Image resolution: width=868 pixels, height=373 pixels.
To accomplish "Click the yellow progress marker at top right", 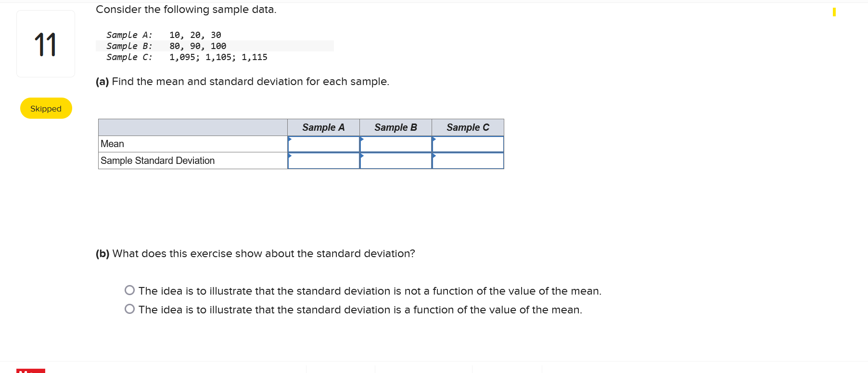I will click(834, 12).
